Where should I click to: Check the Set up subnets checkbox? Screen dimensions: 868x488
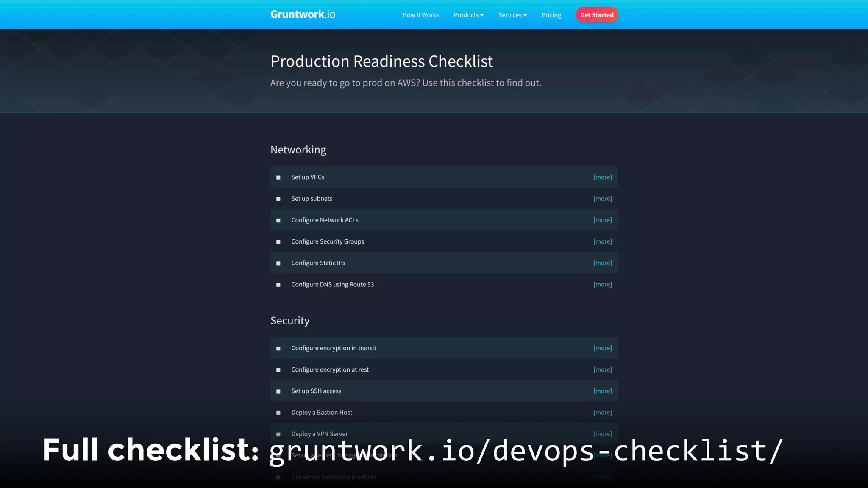point(278,199)
